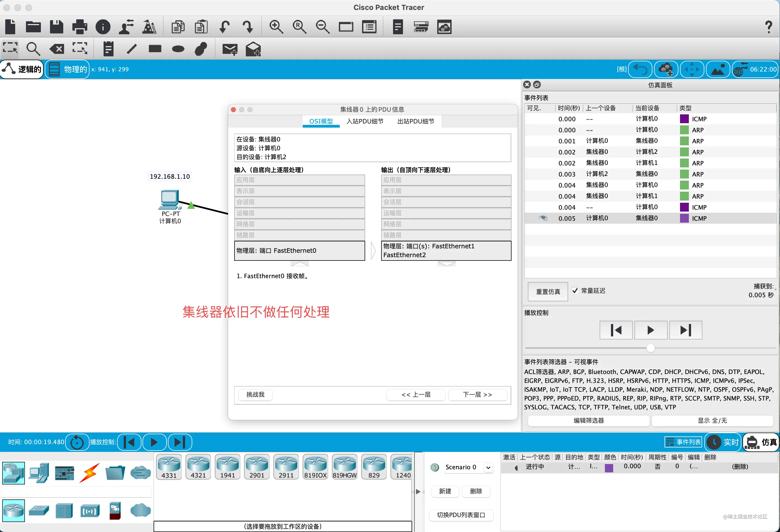Click the 新建 scenario button
Viewport: 780px width, 532px height.
tap(445, 491)
